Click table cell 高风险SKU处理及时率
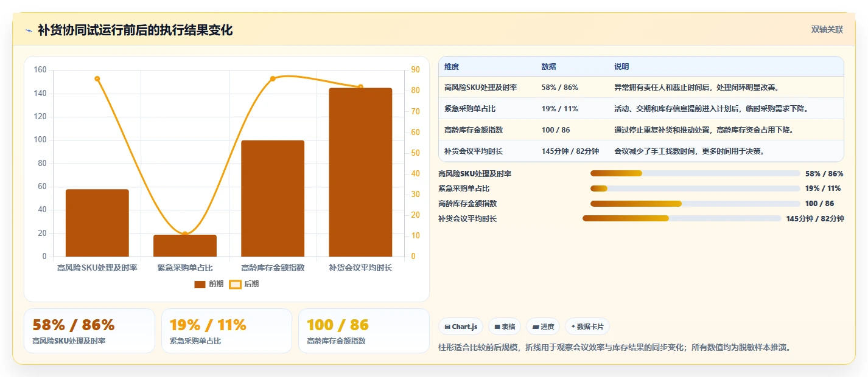 tap(481, 88)
